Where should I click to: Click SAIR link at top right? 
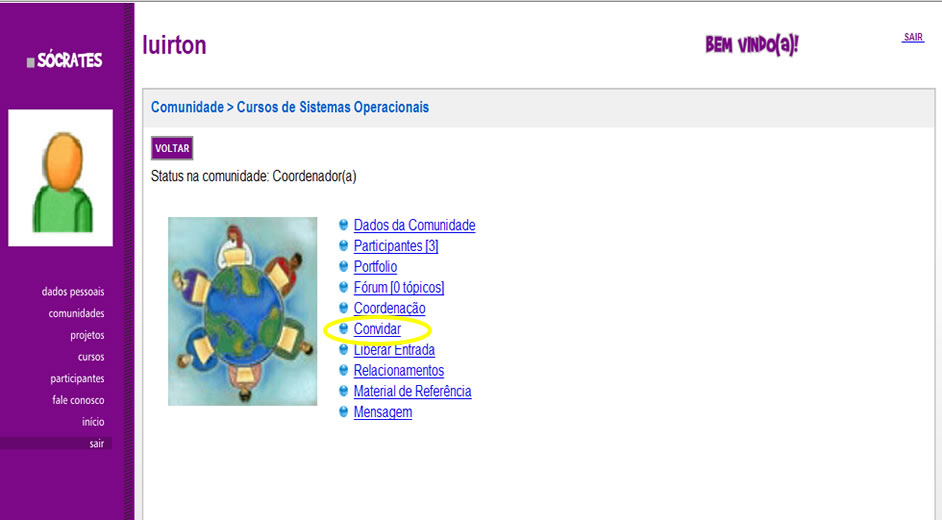(912, 37)
